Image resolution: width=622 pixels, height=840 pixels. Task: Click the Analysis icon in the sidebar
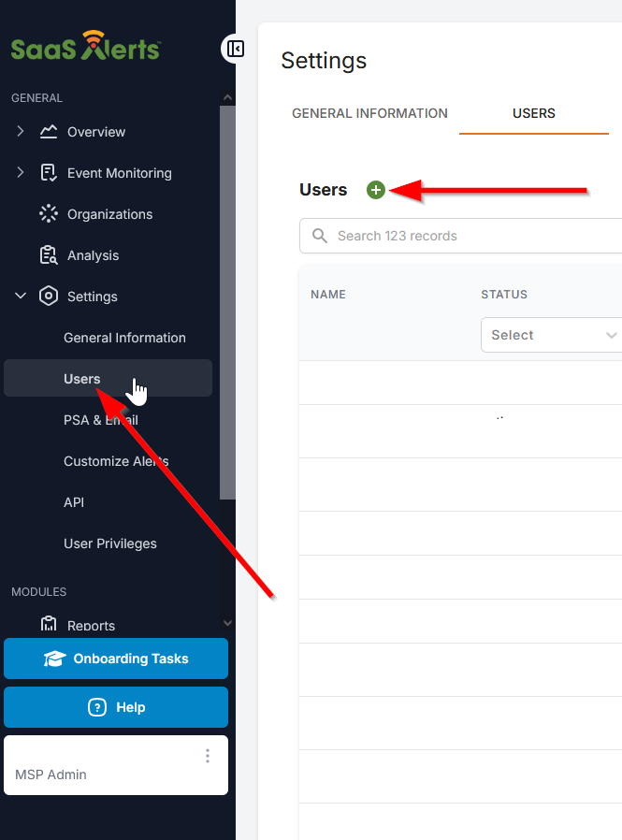coord(49,255)
